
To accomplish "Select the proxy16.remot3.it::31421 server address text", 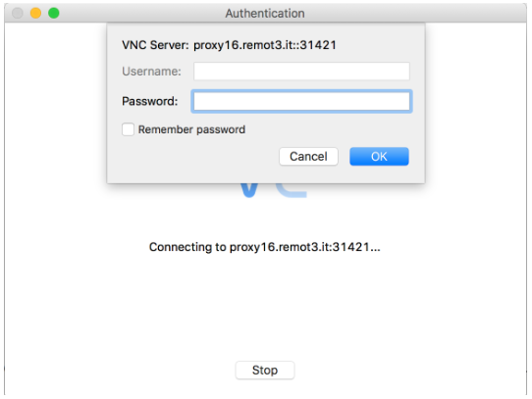I will tap(265, 45).
